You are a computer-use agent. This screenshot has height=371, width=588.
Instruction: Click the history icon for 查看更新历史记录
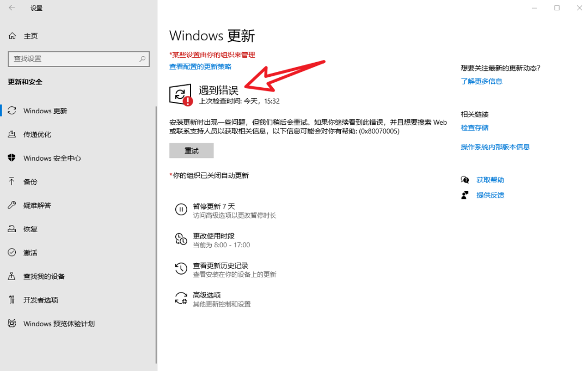coord(181,268)
